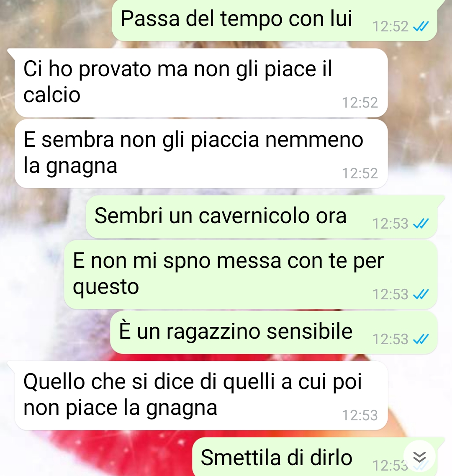The width and height of the screenshot is (452, 476).
Task: Click read ticks on 'E non mi spno messa' message
Action: click(x=421, y=294)
